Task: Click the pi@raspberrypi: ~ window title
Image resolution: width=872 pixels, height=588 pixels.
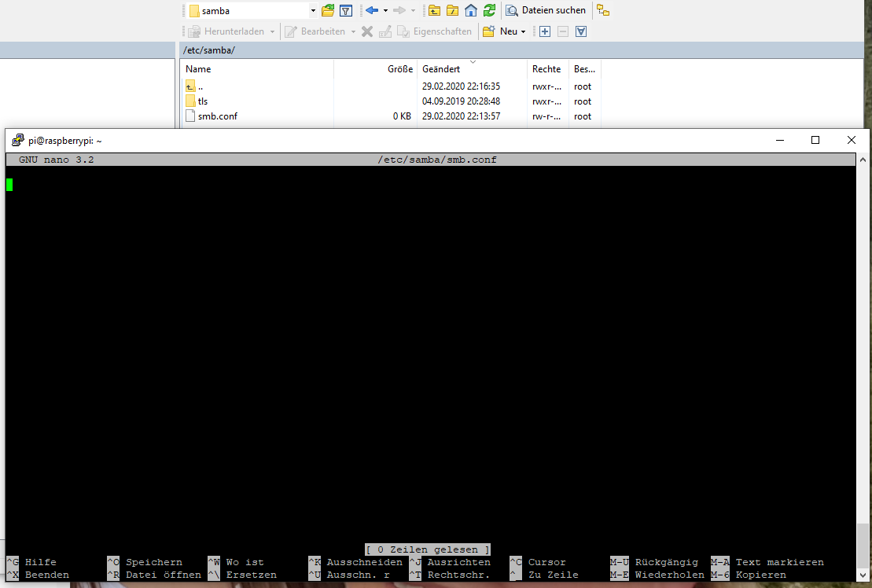Action: 65,141
